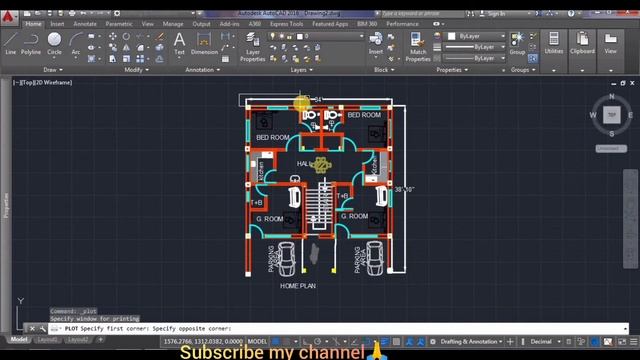640x360 pixels.
Task: Select the Copy tool in Modify
Action: pos(113,48)
